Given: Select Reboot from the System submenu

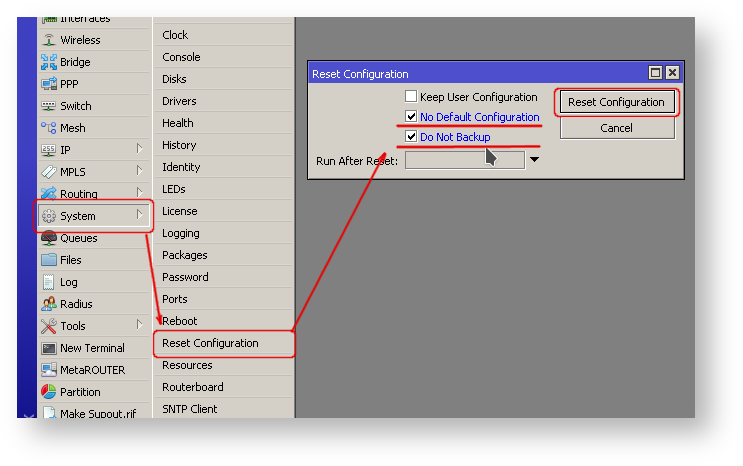Looking at the screenshot, I should (x=180, y=321).
